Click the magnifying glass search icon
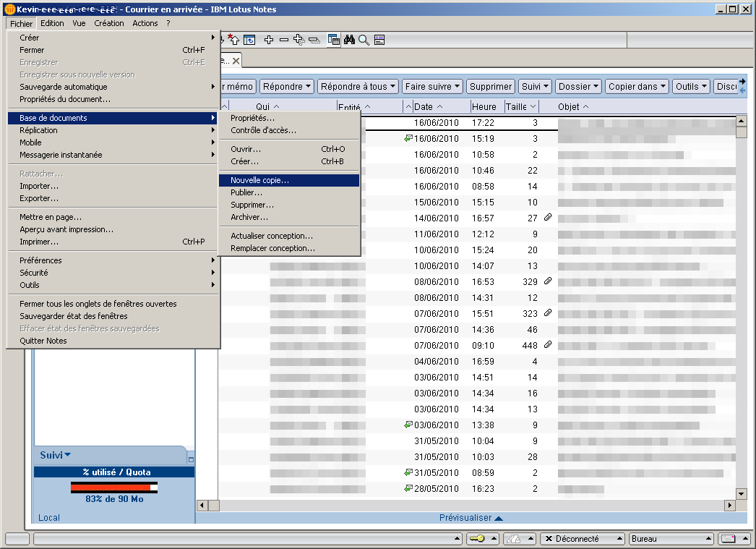 pos(364,40)
